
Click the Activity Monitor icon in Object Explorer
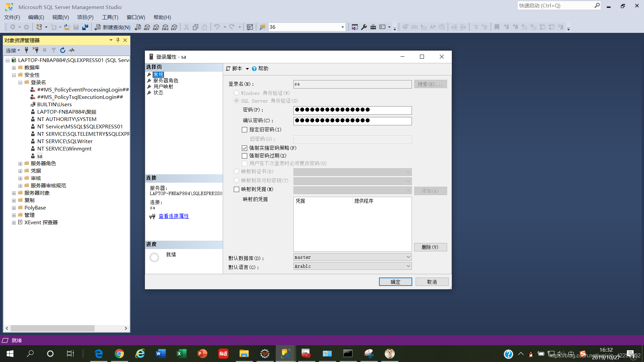(72, 50)
